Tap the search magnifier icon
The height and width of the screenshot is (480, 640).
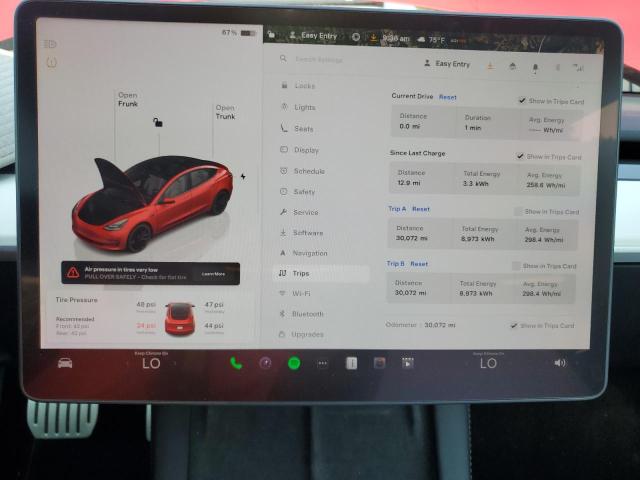pyautogui.click(x=283, y=59)
